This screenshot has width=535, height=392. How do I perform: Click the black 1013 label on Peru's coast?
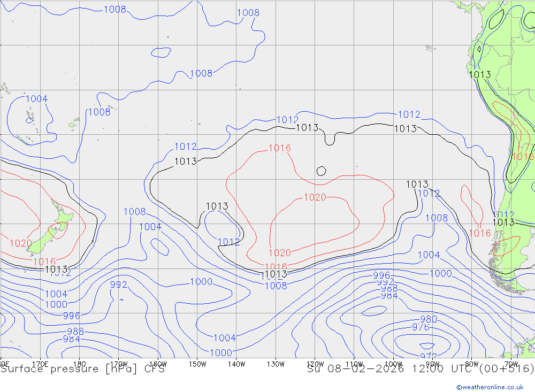480,75
